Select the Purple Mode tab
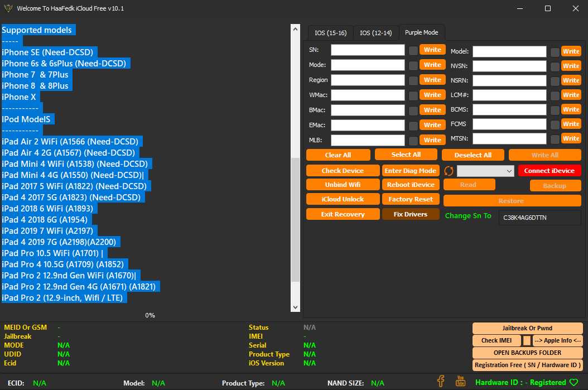This screenshot has height=390, width=588. (422, 32)
